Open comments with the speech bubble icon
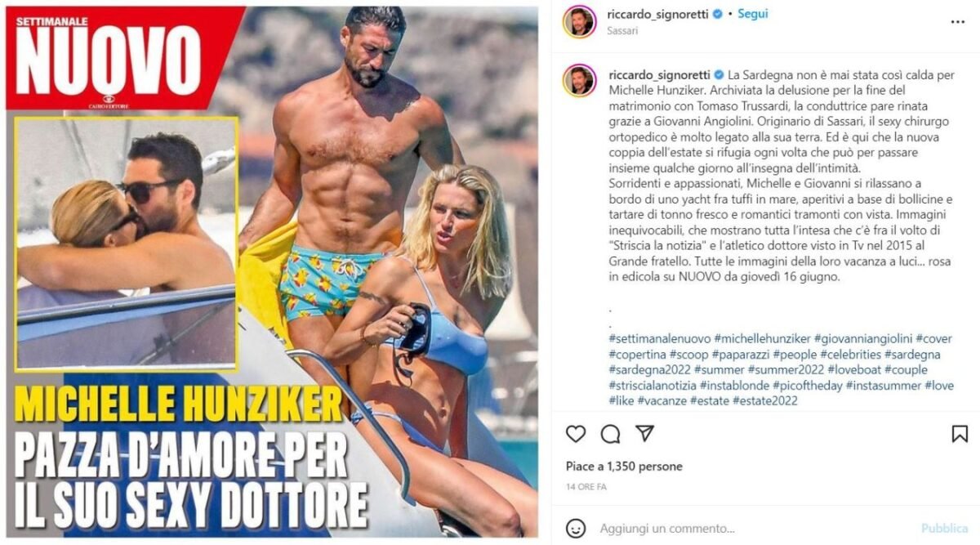 click(x=610, y=434)
